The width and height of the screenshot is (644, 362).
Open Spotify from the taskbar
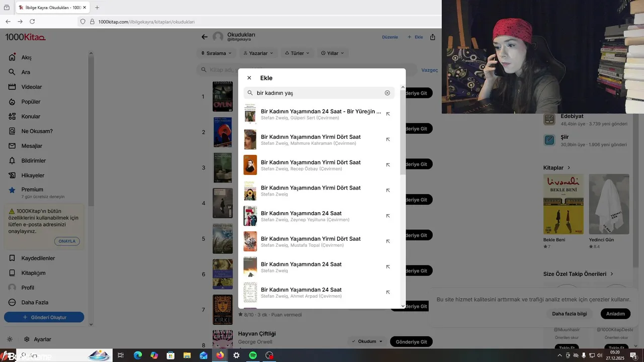tap(253, 355)
